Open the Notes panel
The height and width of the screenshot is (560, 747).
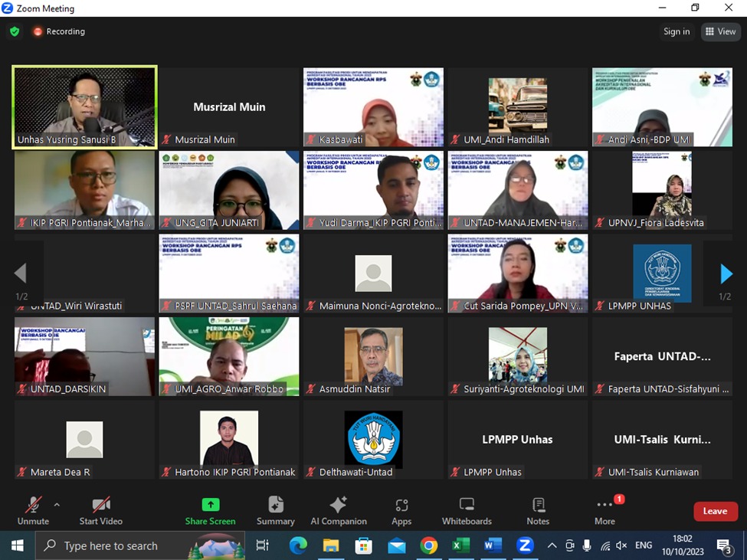(538, 511)
